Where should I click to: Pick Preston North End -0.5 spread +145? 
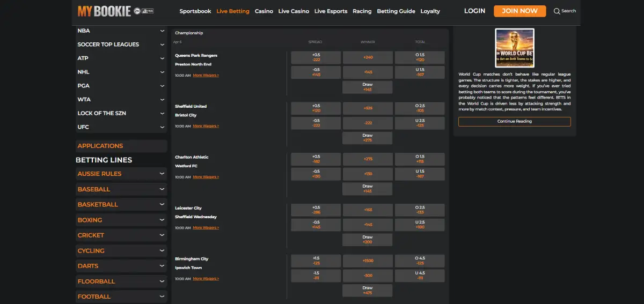[316, 72]
